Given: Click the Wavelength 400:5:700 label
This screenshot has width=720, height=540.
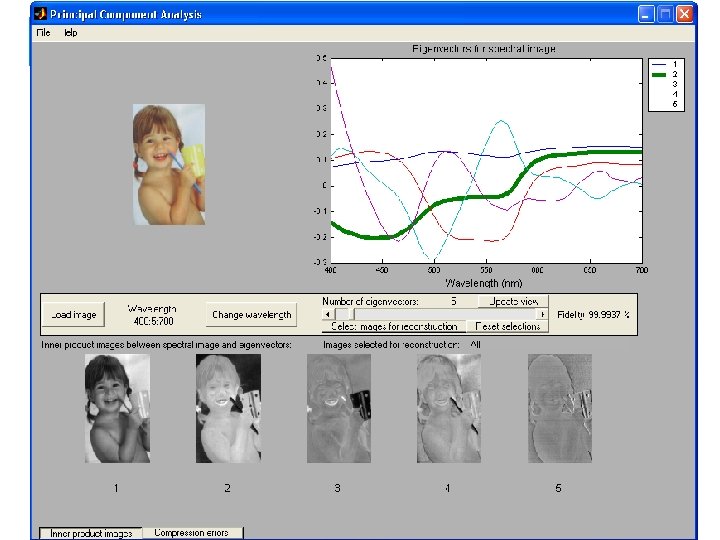Looking at the screenshot, I should (153, 315).
